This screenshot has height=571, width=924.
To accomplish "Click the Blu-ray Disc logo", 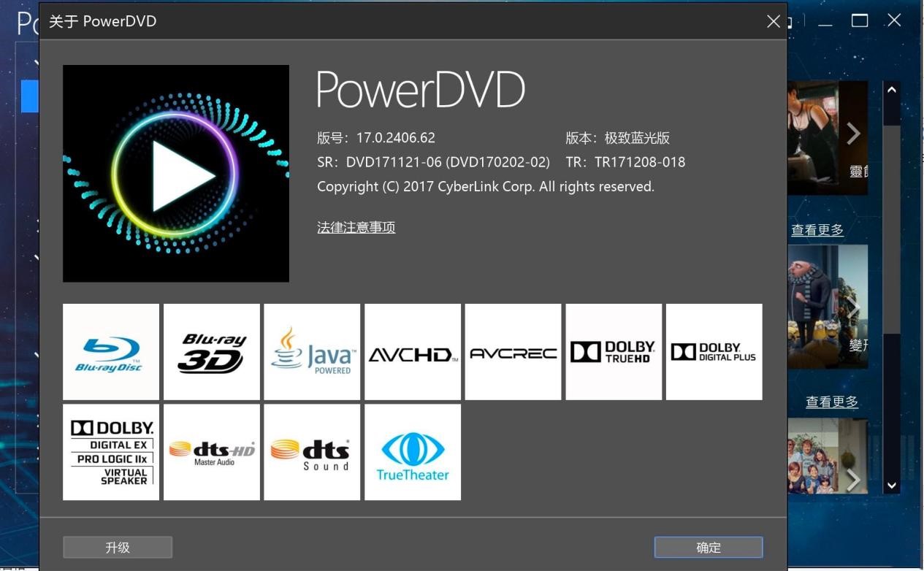I will (x=110, y=351).
